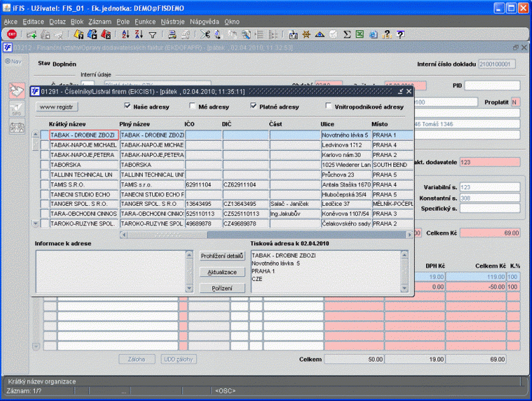Click the www registr button
Image resolution: width=532 pixels, height=401 pixels.
57,106
